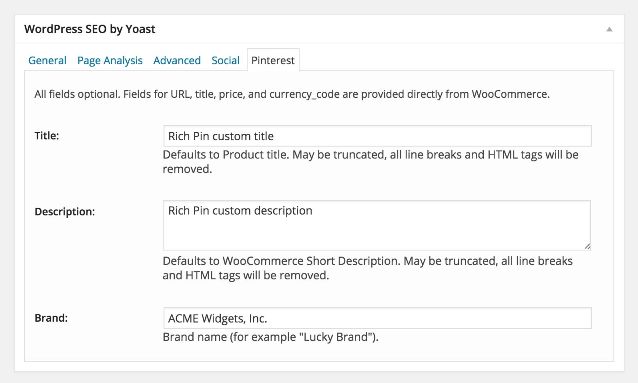Viewport: 638px width, 383px height.
Task: Click the 'All fields optional' intro text
Action: (x=292, y=94)
